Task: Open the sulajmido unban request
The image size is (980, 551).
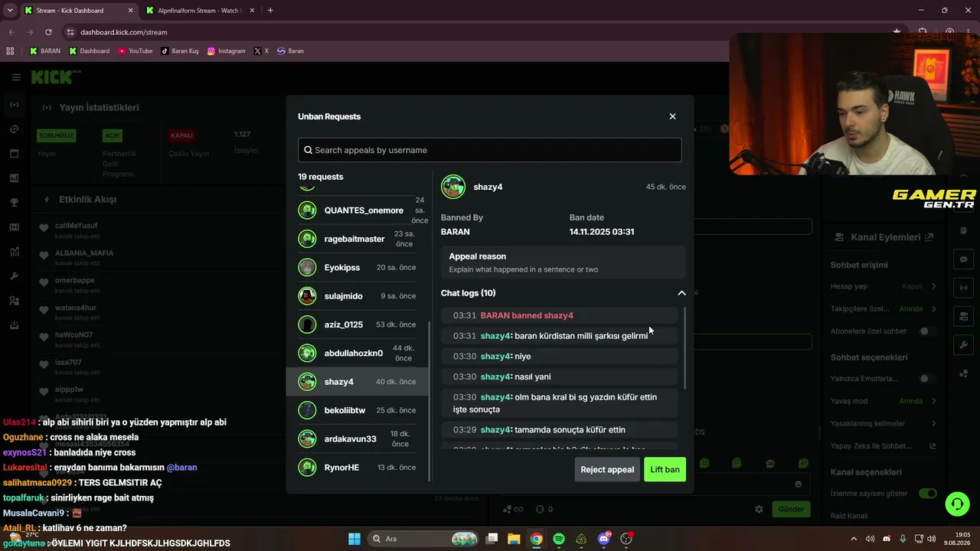Action: click(x=358, y=296)
